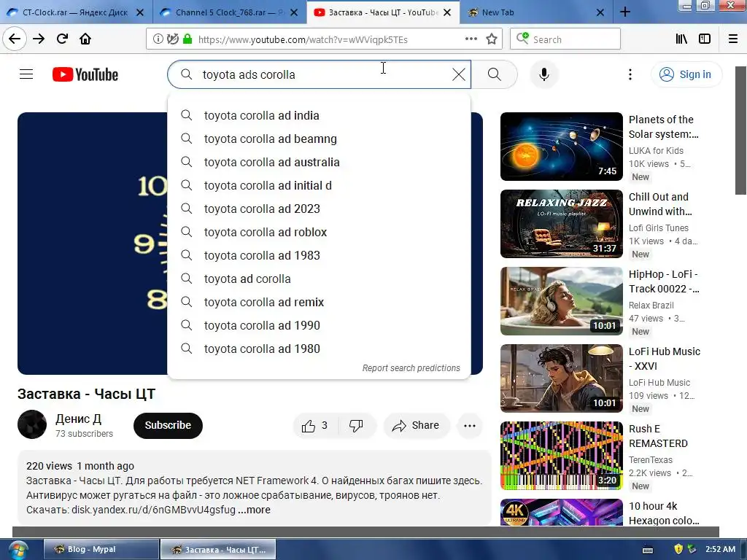Close the Заставка - Часы ЦТ tab
Viewport: 747px width, 560px height.
click(447, 12)
